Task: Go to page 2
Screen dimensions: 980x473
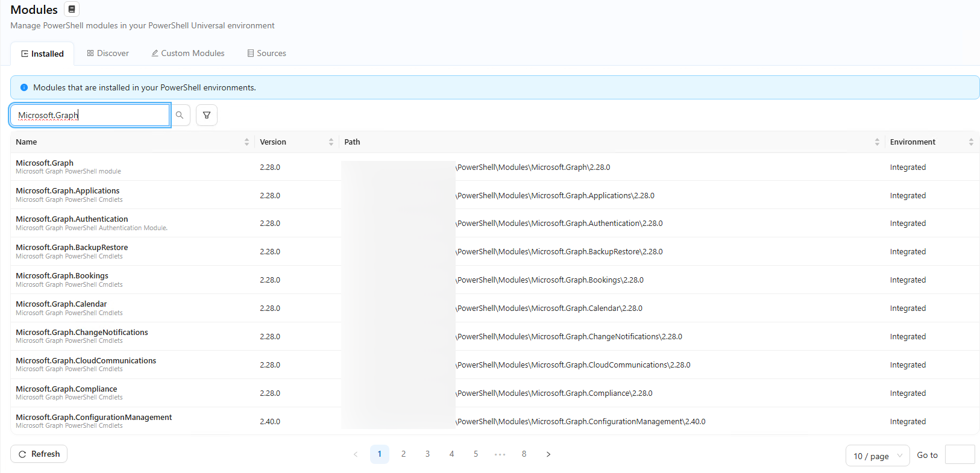Action: pos(404,454)
